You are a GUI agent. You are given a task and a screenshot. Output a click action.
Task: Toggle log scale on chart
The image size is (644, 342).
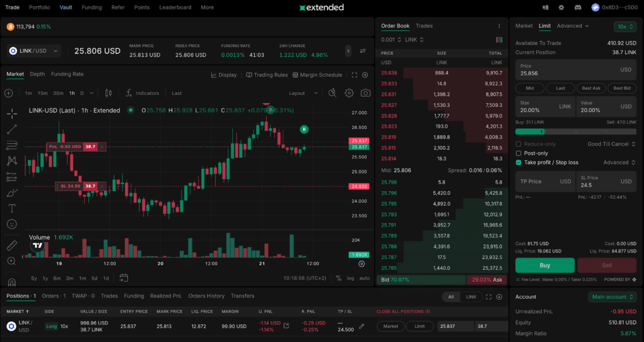(x=350, y=278)
